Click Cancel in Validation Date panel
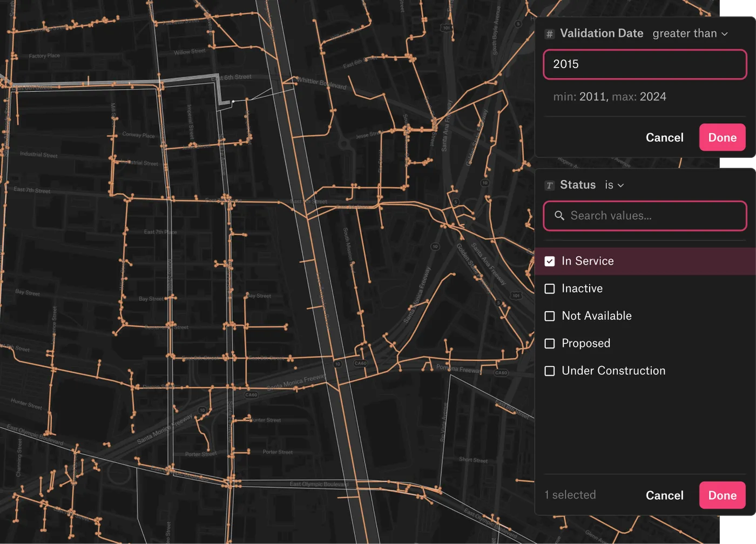This screenshot has width=756, height=544. (664, 137)
